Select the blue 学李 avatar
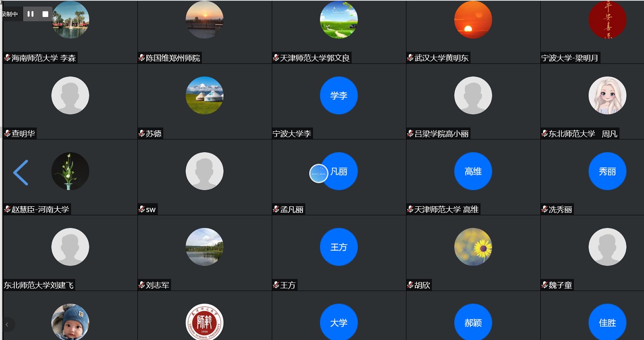The image size is (644, 340). (x=339, y=95)
